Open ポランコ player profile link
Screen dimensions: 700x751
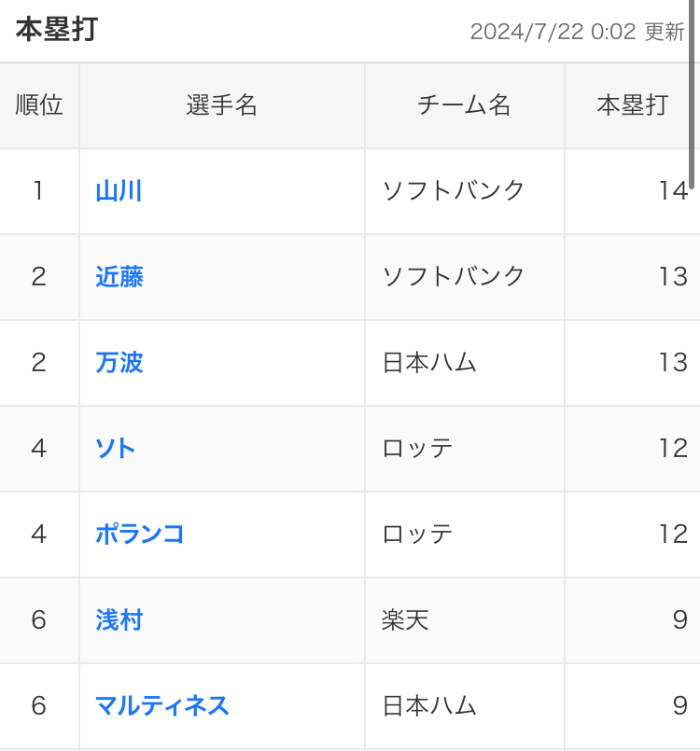(140, 535)
